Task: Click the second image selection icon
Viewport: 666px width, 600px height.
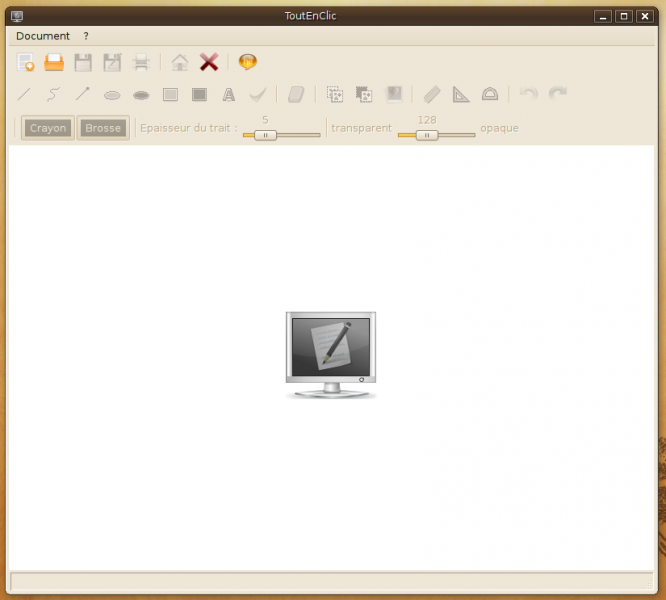Action: (364, 94)
